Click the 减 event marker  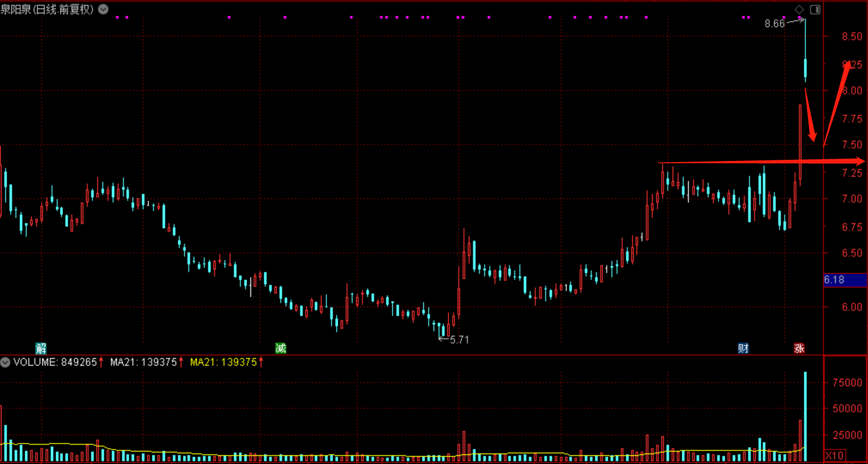(x=280, y=348)
